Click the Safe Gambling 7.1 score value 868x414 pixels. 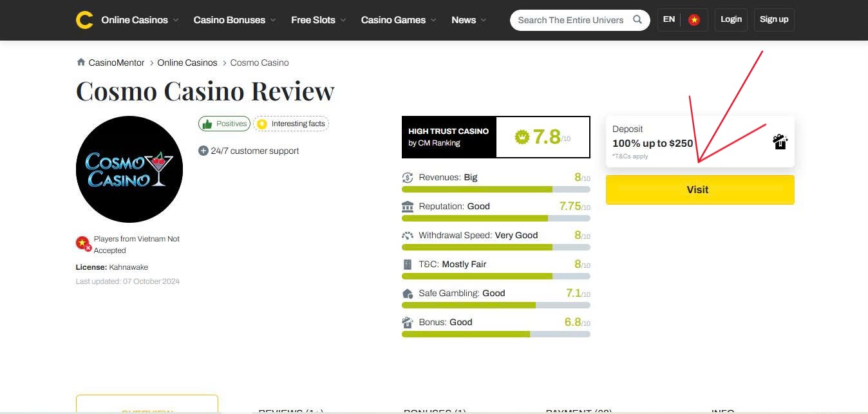tap(574, 293)
